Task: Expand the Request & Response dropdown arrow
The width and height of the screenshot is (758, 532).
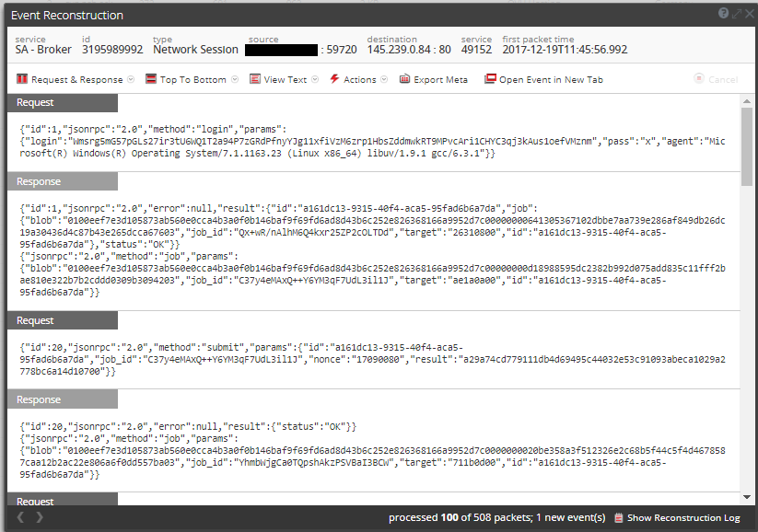Action: [x=131, y=80]
